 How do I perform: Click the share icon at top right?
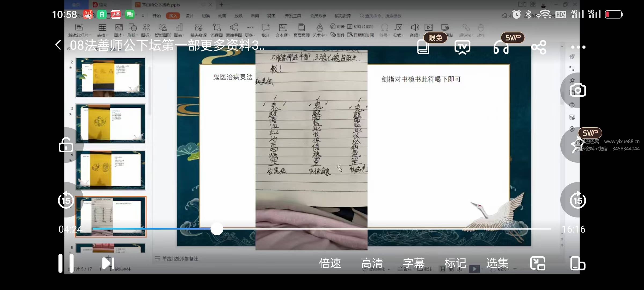click(x=539, y=46)
